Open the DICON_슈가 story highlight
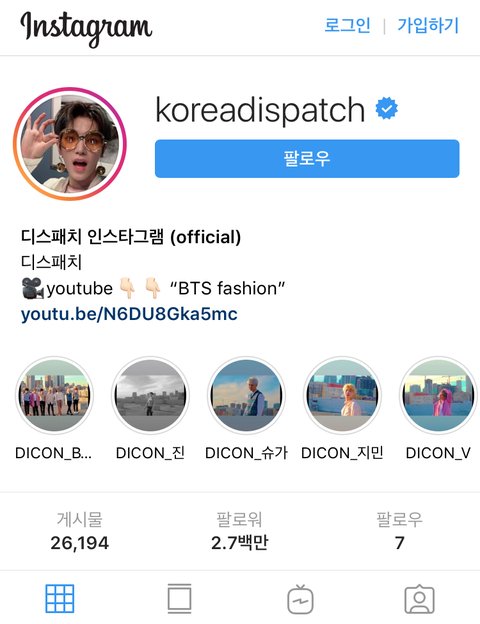The image size is (480, 624). pos(246,395)
